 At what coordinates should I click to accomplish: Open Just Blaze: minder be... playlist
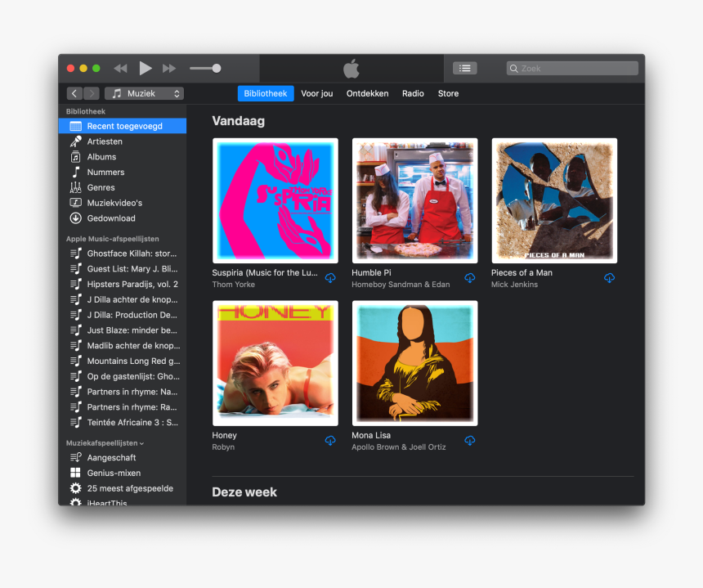(123, 330)
